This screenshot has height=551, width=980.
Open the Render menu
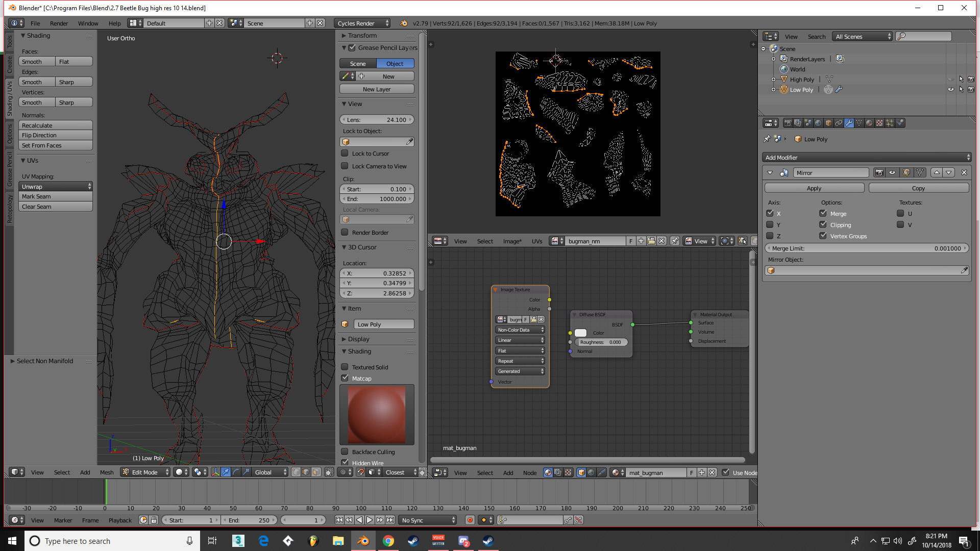(x=59, y=23)
